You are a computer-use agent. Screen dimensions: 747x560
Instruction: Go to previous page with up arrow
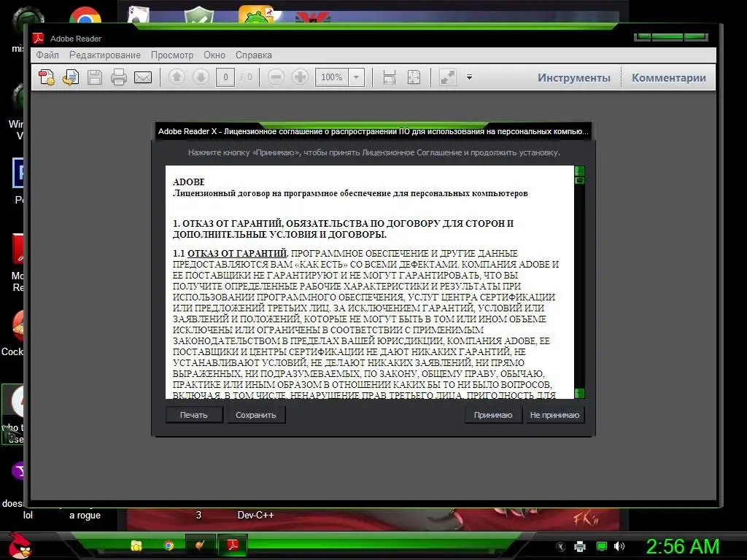(177, 77)
